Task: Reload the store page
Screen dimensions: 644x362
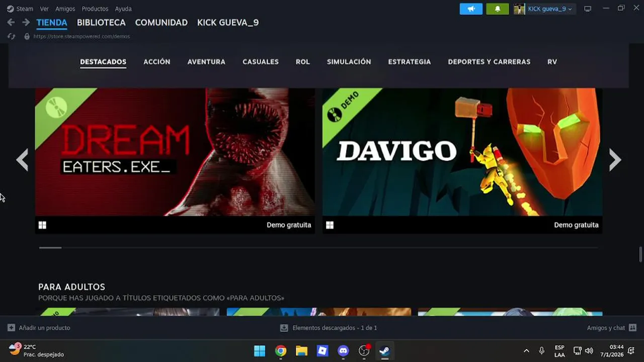Action: (x=12, y=36)
